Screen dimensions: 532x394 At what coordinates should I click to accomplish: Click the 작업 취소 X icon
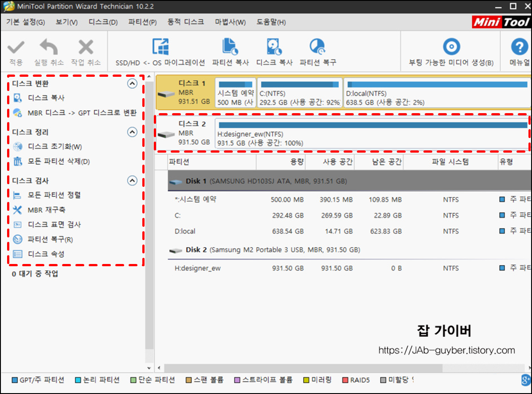click(x=86, y=47)
